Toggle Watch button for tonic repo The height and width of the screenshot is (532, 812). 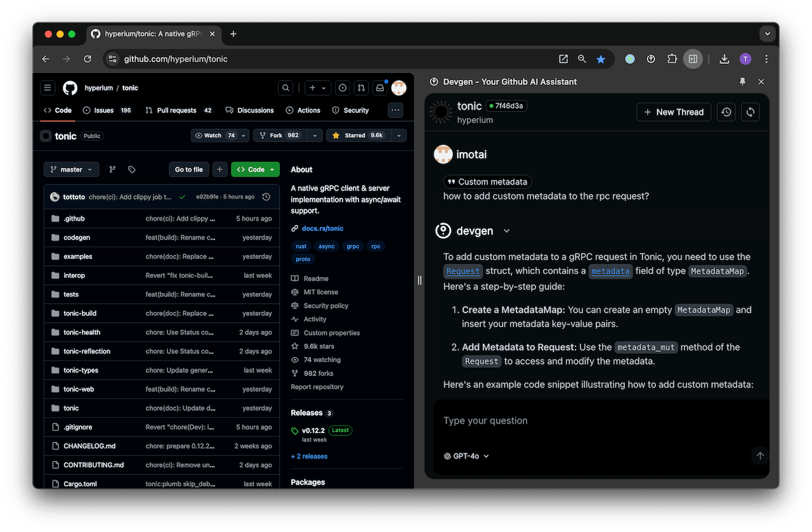click(x=216, y=136)
